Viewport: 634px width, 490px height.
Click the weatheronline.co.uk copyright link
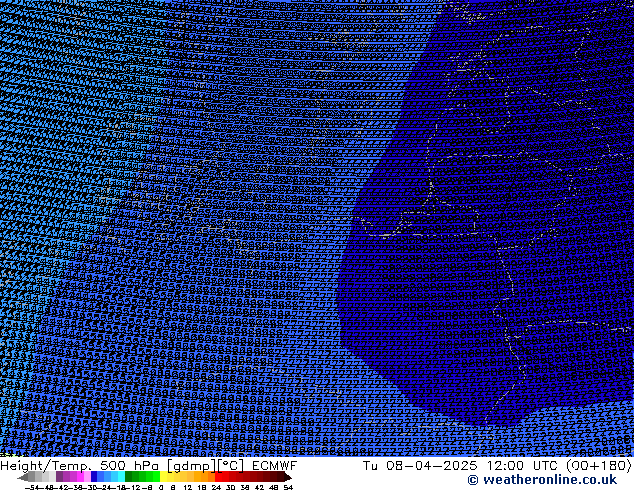click(542, 480)
